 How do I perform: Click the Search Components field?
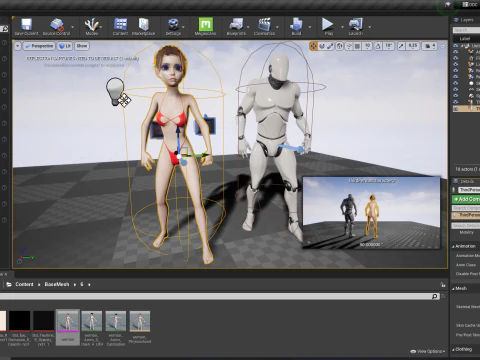466,208
